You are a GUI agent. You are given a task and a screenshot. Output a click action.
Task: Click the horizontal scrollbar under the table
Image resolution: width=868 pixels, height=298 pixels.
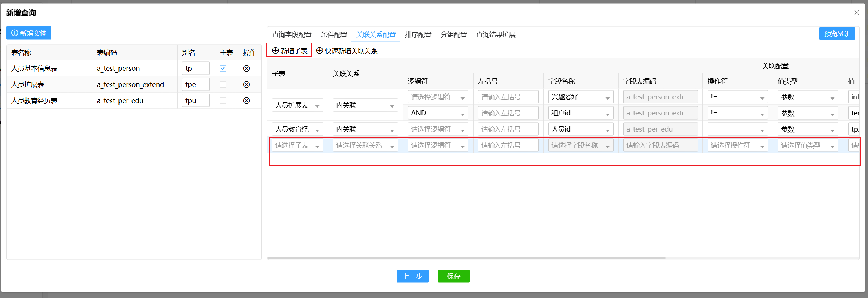[466, 258]
